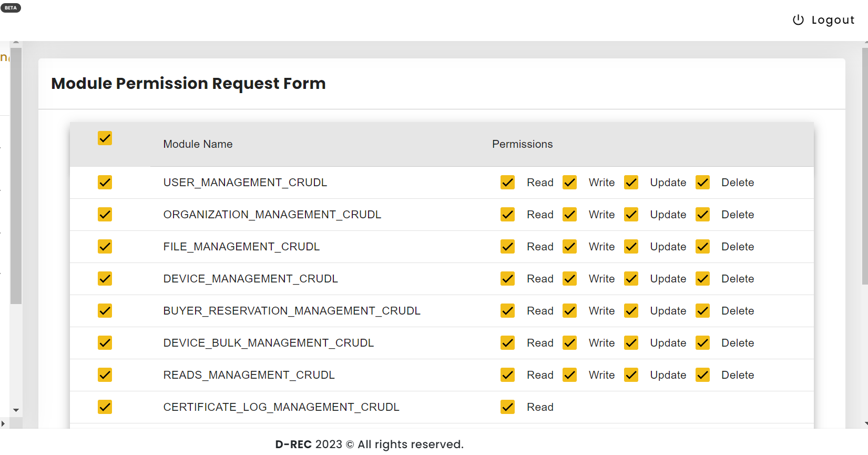Click the main page vertical scrollbar

(x=865, y=166)
